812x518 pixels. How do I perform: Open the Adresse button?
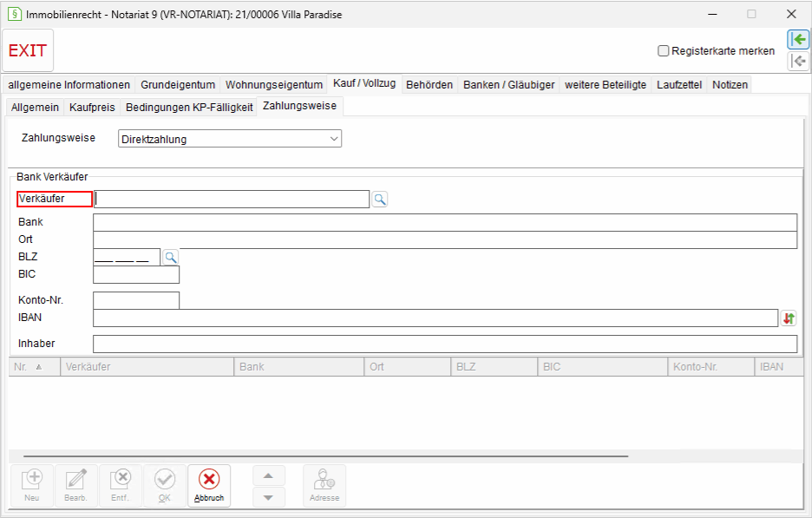[x=324, y=485]
